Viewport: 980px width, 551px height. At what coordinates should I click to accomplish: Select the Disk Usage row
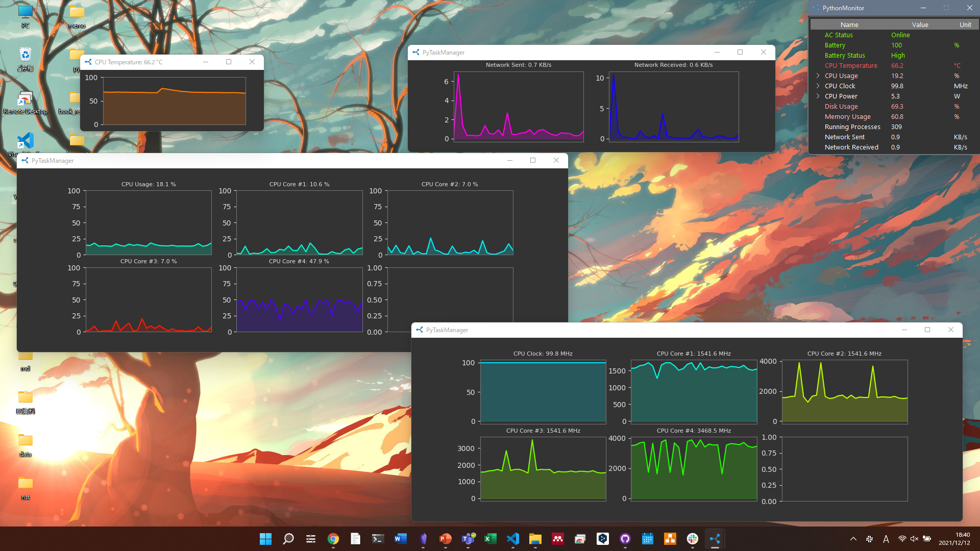[841, 106]
